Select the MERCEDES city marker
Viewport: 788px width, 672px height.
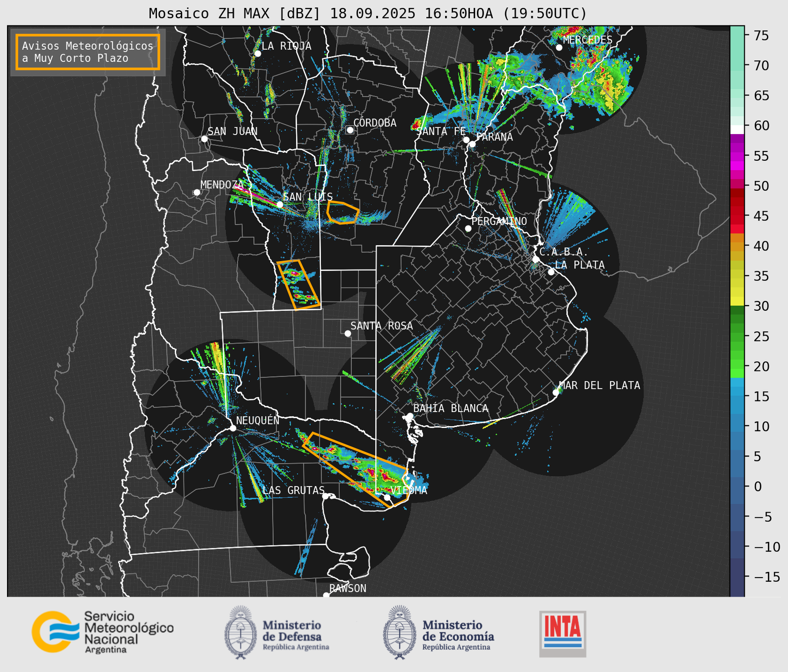tap(559, 48)
